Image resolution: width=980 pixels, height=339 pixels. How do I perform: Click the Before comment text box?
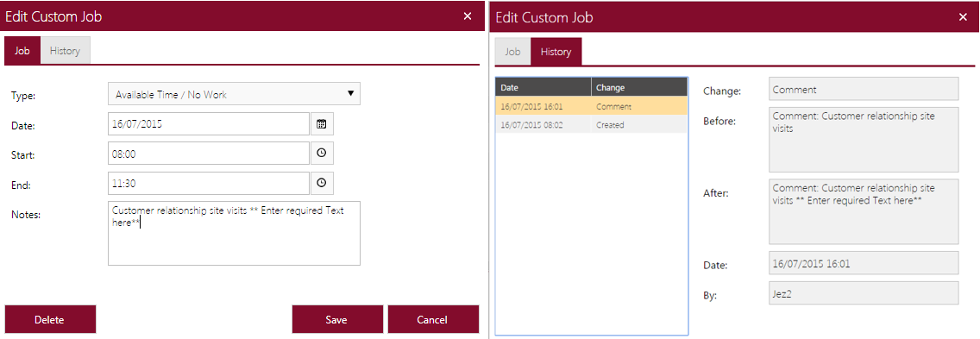864,140
